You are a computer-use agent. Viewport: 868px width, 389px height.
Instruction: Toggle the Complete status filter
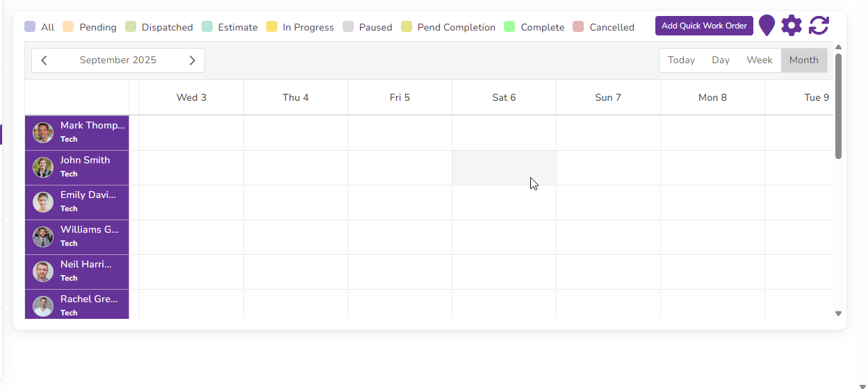tap(534, 27)
